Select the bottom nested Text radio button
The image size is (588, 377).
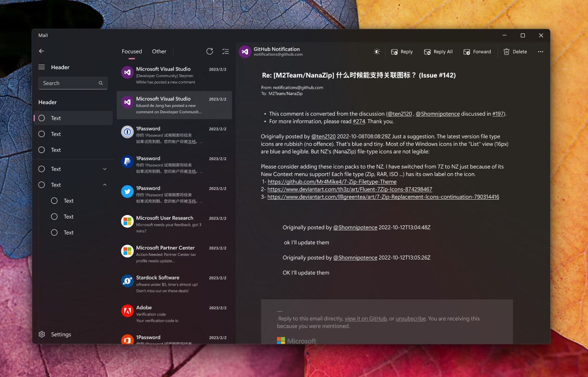[55, 232]
